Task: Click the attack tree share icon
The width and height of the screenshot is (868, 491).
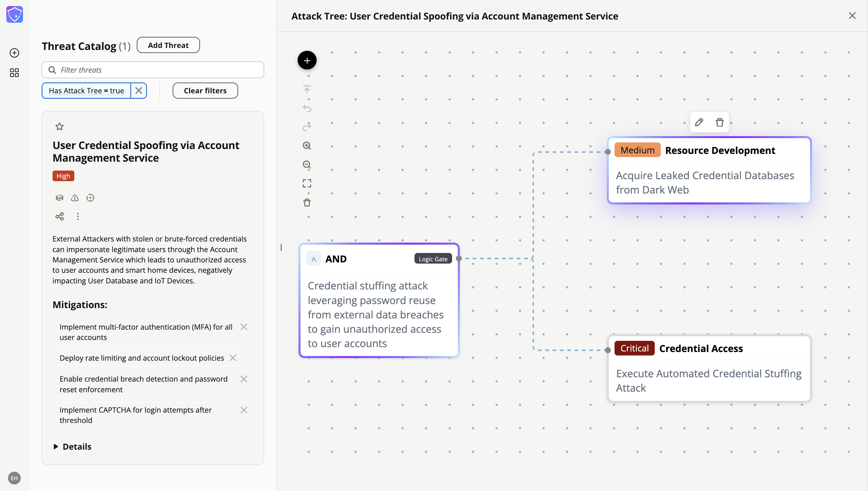Action: (60, 216)
